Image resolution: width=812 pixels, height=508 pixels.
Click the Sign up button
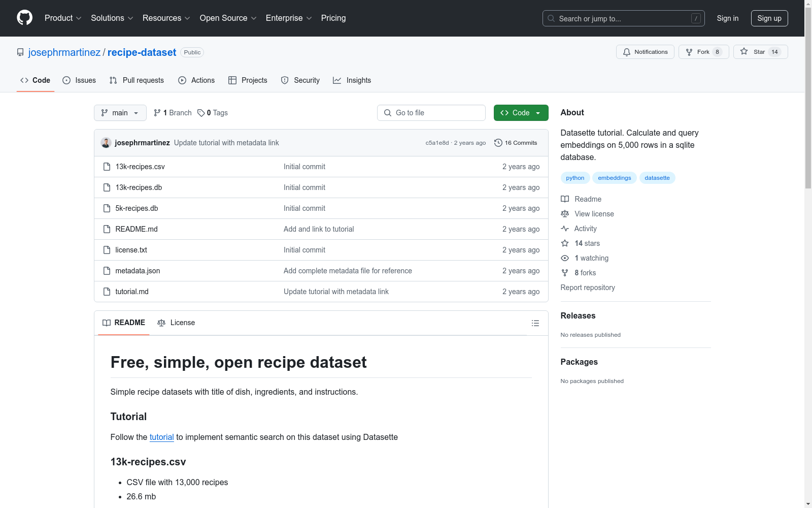coord(769,18)
